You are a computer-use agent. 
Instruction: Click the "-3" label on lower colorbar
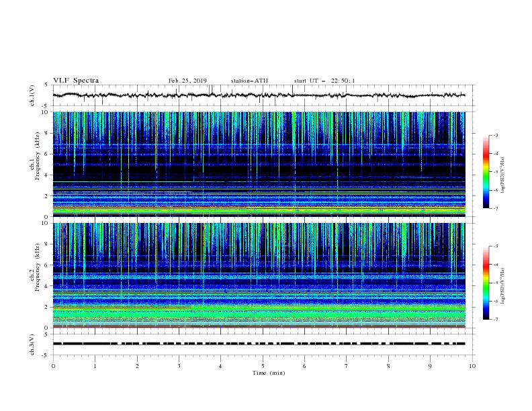(495, 246)
